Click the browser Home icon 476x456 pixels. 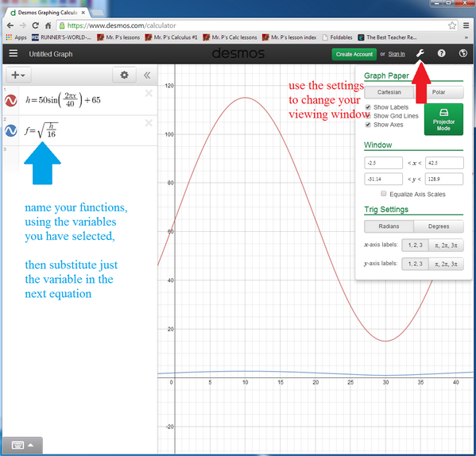(x=48, y=25)
